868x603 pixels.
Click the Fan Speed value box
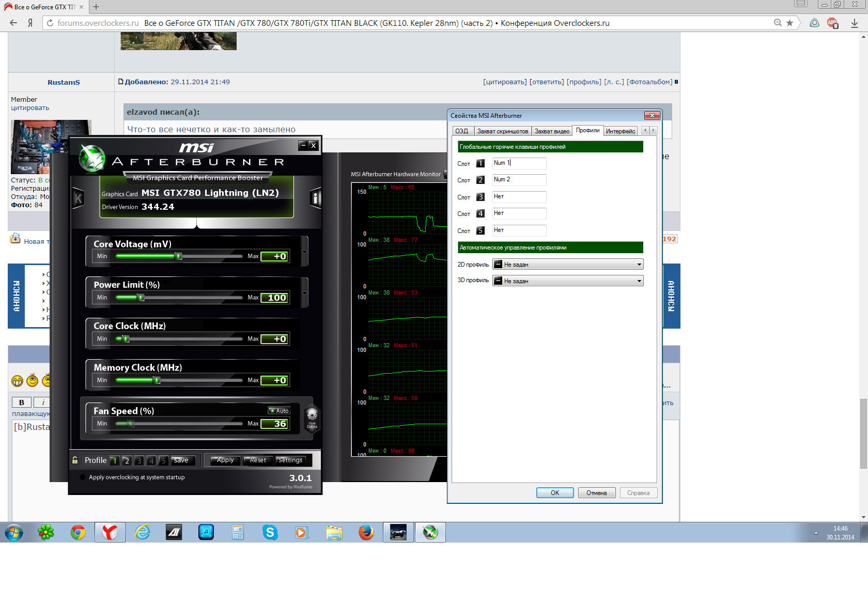274,424
